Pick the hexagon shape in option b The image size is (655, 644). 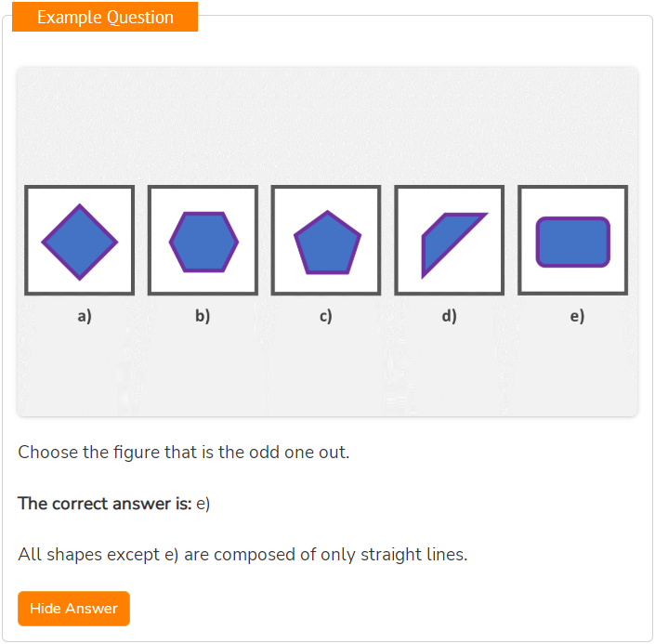coord(203,242)
